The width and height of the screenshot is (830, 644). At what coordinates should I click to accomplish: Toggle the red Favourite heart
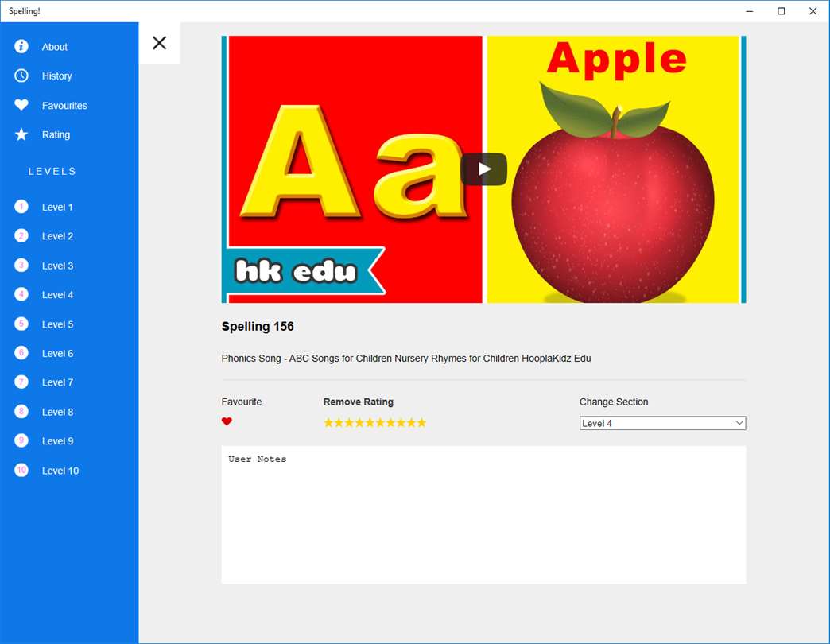(x=227, y=421)
